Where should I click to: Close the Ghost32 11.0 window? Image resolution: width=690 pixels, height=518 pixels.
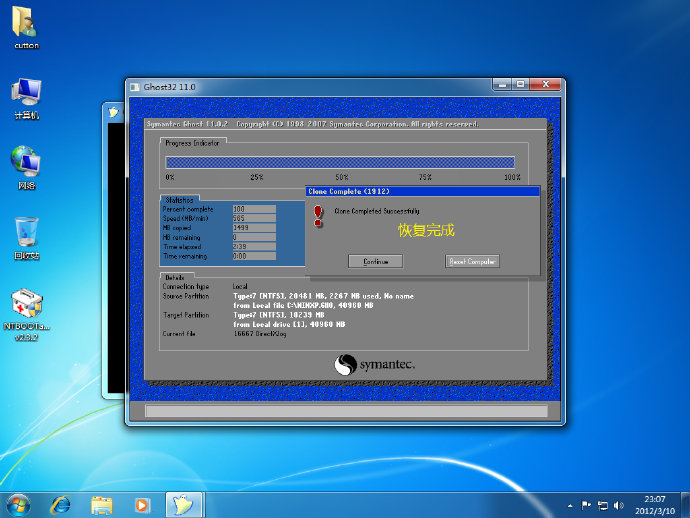click(x=546, y=84)
